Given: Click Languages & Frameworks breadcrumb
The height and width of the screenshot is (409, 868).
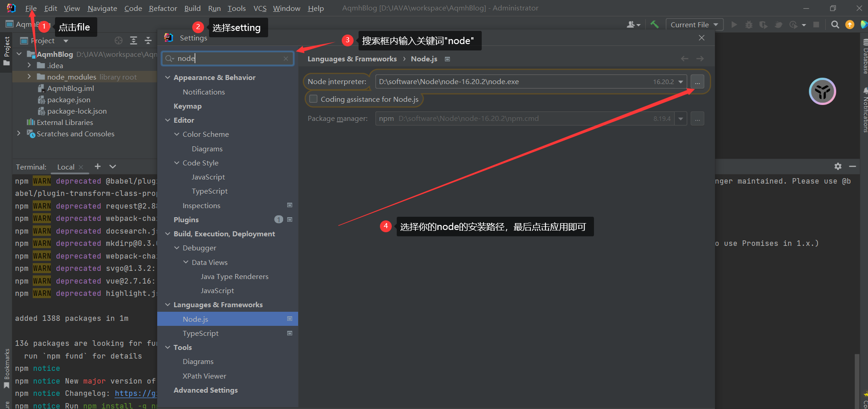Looking at the screenshot, I should coord(352,59).
